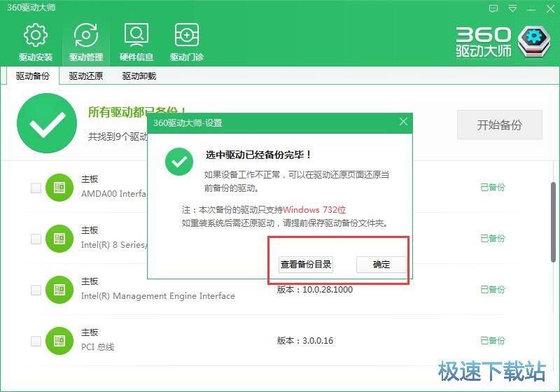Click the feedback message icon in title bar

pyautogui.click(x=493, y=8)
